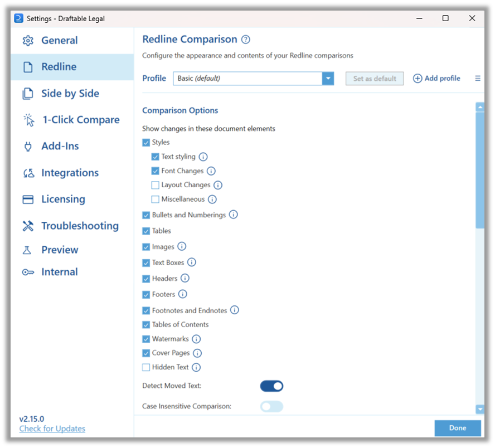Uncheck the Text Boxes checkbox
Viewport: 495px width, 448px height.
click(x=146, y=263)
